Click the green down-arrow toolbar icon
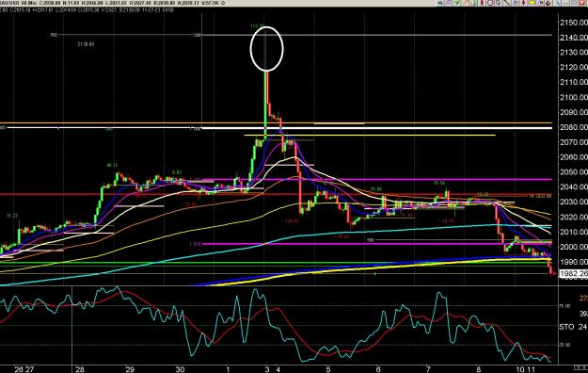The width and height of the screenshot is (588, 373). coord(456,3)
